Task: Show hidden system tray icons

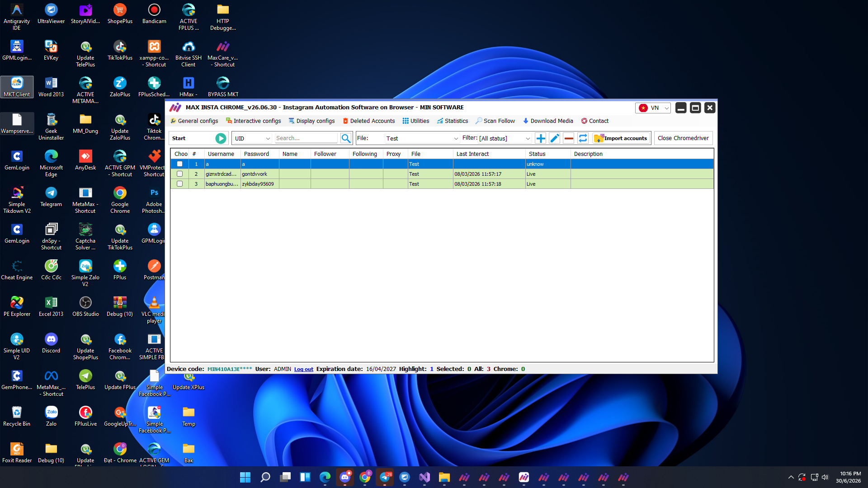Action: tap(791, 477)
